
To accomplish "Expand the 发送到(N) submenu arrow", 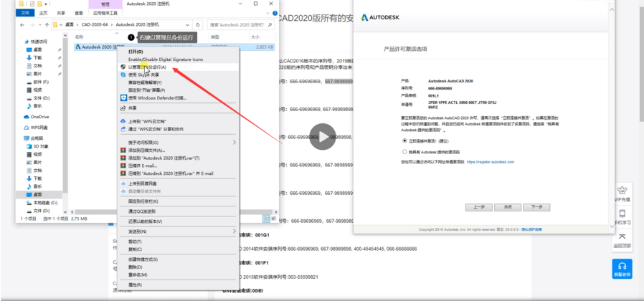I will click(x=235, y=231).
